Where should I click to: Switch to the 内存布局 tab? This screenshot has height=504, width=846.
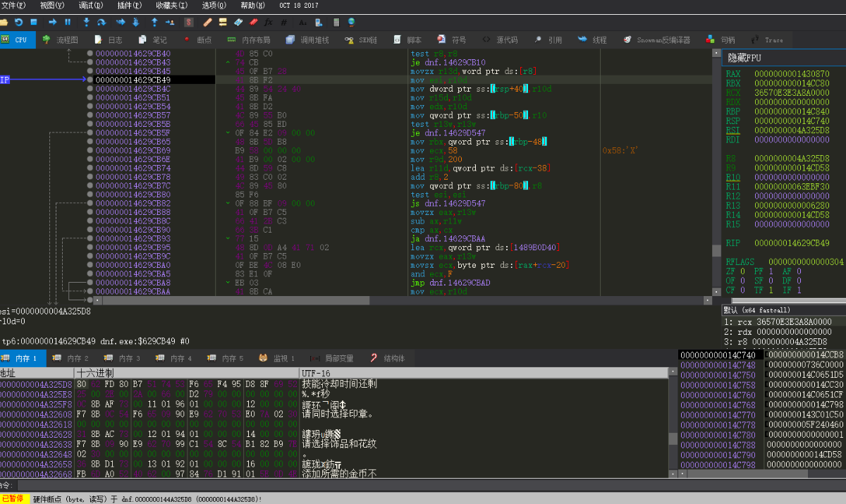click(249, 40)
